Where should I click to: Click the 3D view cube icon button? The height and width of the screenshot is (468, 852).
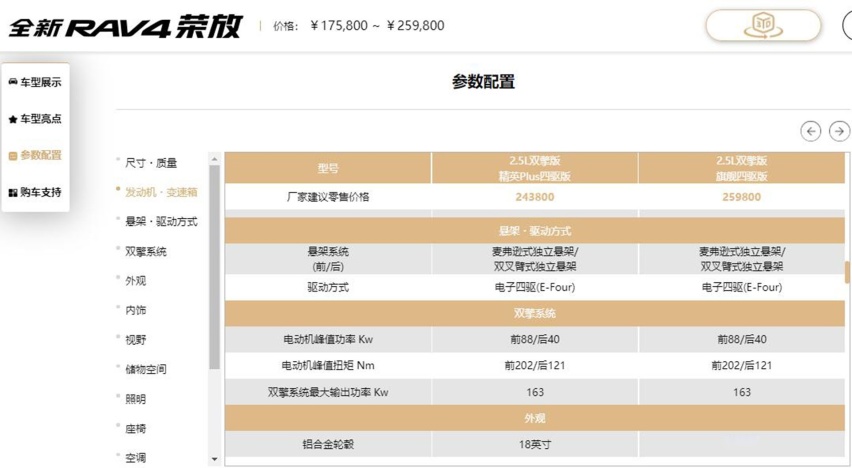763,25
